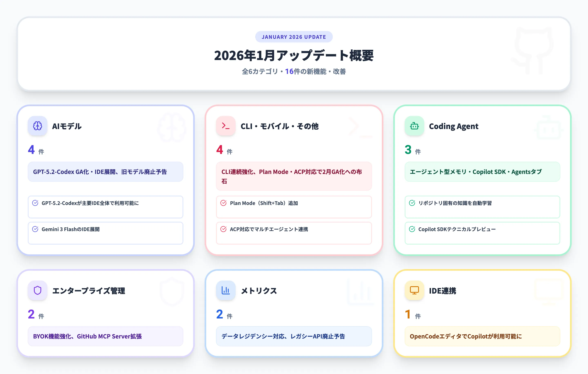
Task: Click the robot icon beside Coding Agent
Action: coord(414,126)
